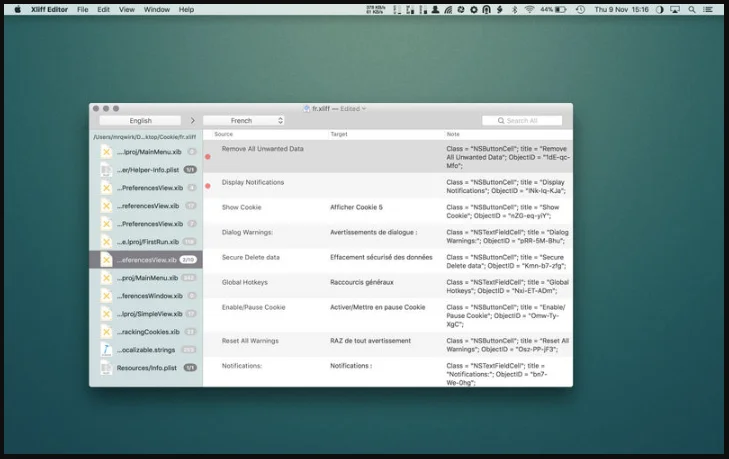This screenshot has width=729, height=459.
Task: Click the English source language button
Action: pyautogui.click(x=140, y=120)
